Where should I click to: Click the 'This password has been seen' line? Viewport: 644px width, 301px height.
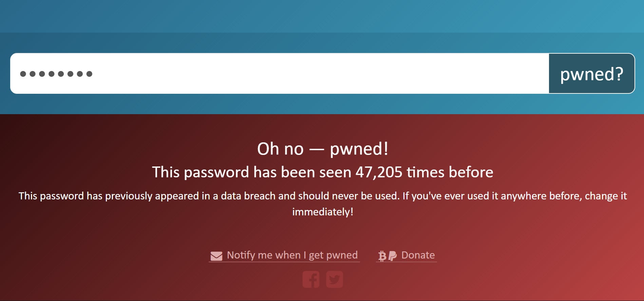251,172
